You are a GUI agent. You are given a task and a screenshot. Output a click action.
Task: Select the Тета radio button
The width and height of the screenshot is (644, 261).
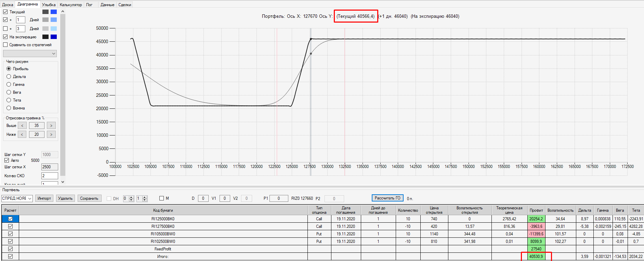9,100
